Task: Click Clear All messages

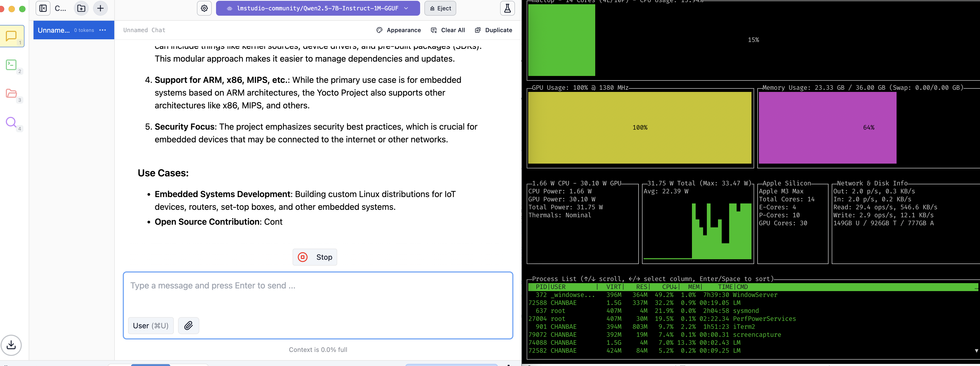Action: coord(448,30)
